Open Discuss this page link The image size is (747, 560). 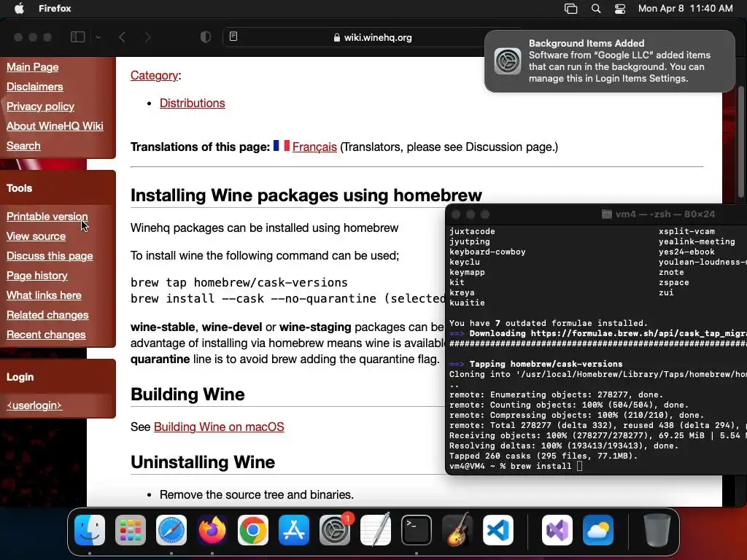pos(50,256)
